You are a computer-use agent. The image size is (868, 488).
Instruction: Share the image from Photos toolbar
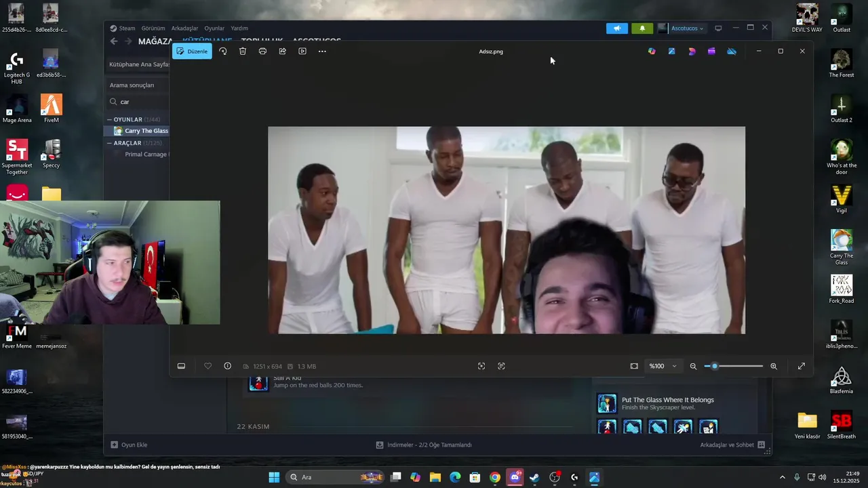click(283, 52)
